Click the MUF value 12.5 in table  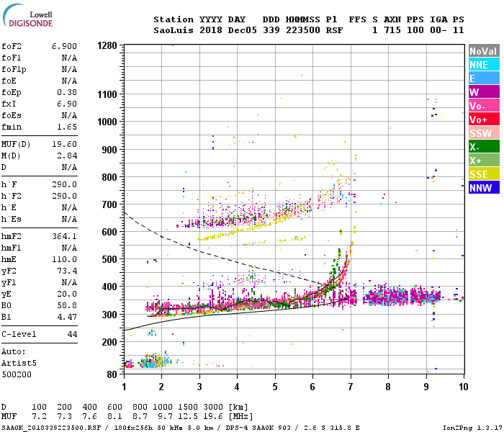(x=188, y=416)
